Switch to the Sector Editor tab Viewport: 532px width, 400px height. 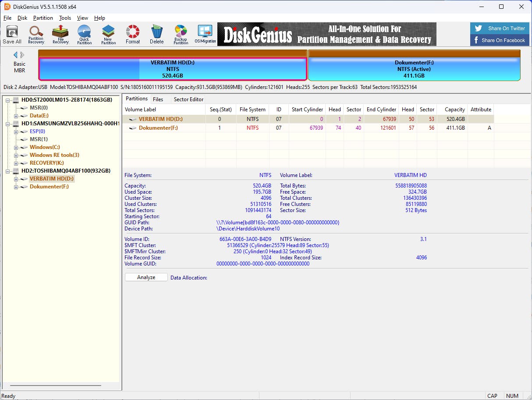click(x=188, y=99)
